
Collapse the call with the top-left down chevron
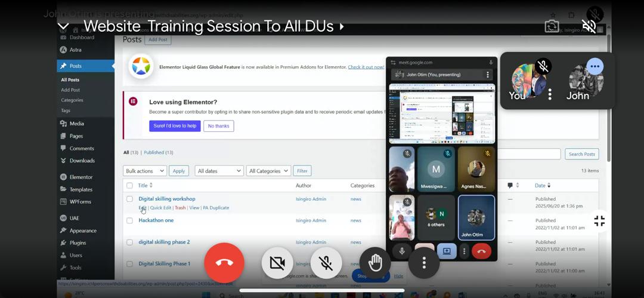[63, 27]
